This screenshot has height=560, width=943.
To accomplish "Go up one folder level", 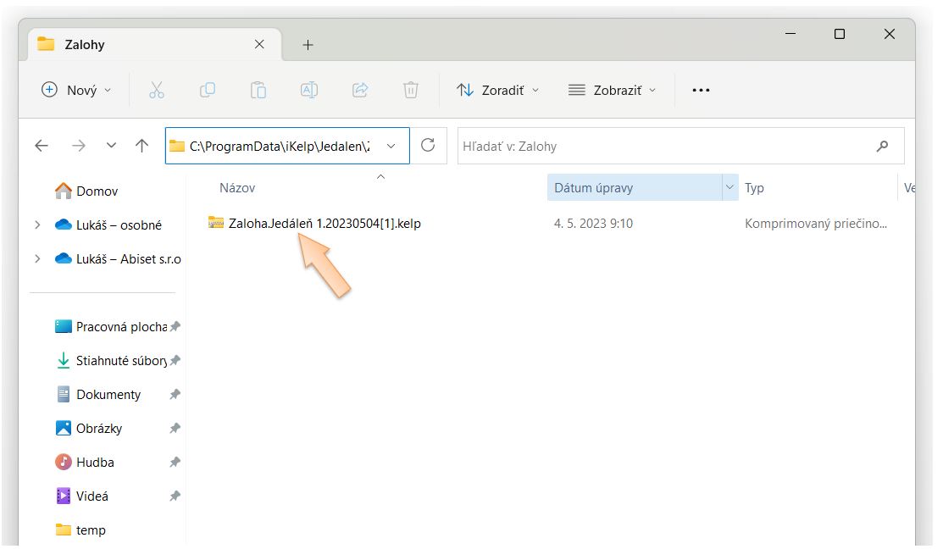I will coord(141,146).
